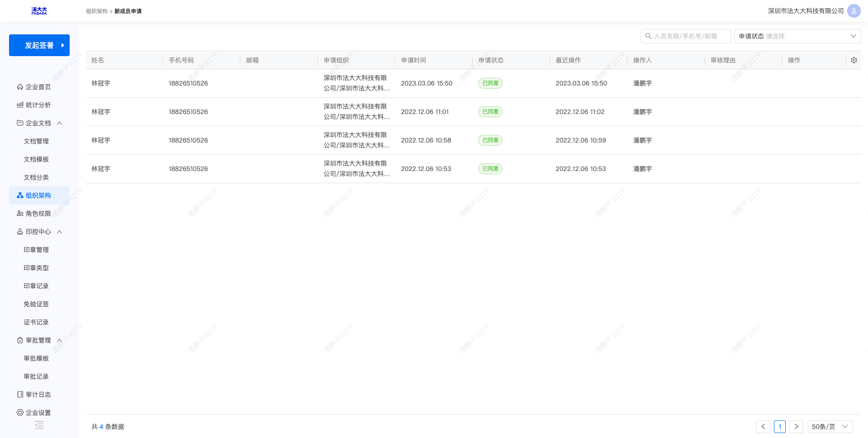868x438 pixels.
Task: Click 已同意 tag in 2022.12.06 10:58 row
Action: (x=490, y=140)
